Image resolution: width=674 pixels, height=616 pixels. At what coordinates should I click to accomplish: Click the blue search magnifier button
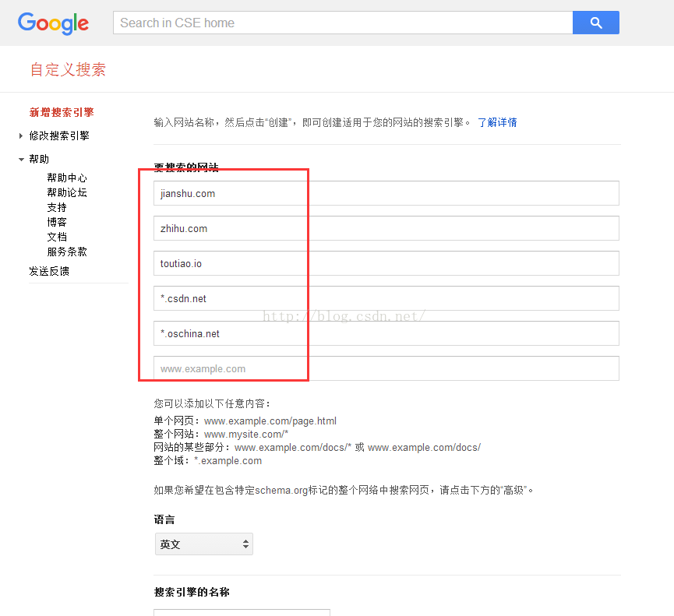click(x=596, y=23)
